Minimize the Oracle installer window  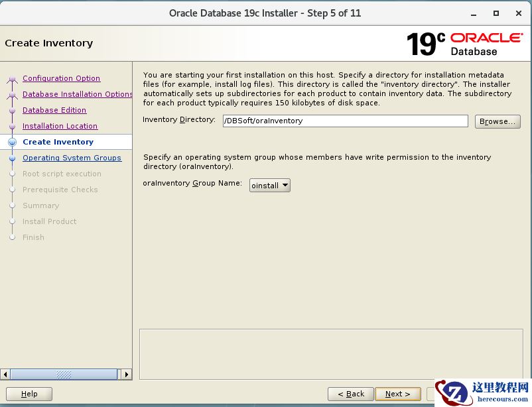tap(474, 13)
